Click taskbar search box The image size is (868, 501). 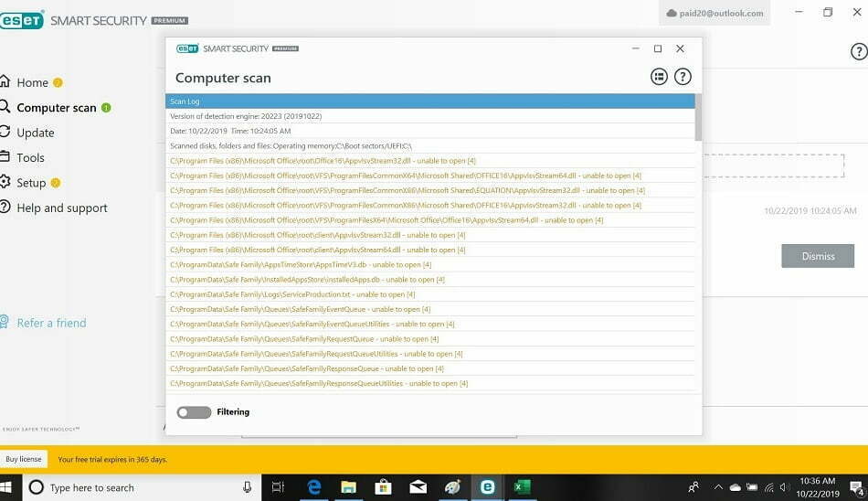pos(143,487)
